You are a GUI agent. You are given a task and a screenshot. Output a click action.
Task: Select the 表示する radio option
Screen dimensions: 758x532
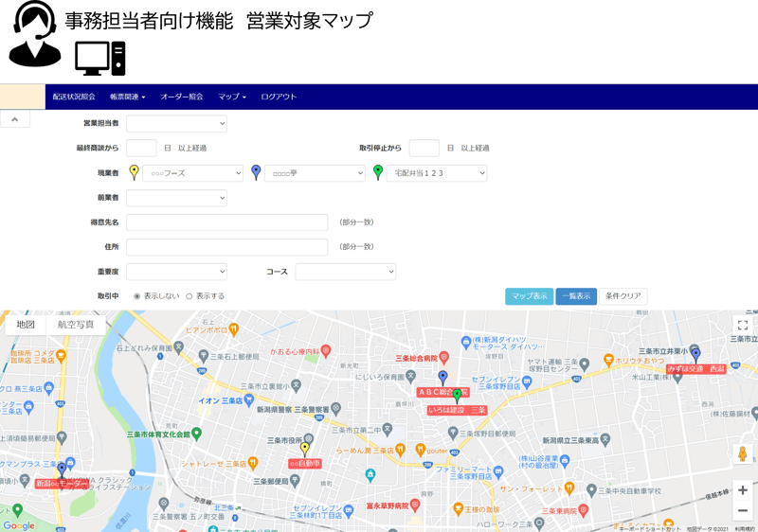pyautogui.click(x=189, y=296)
